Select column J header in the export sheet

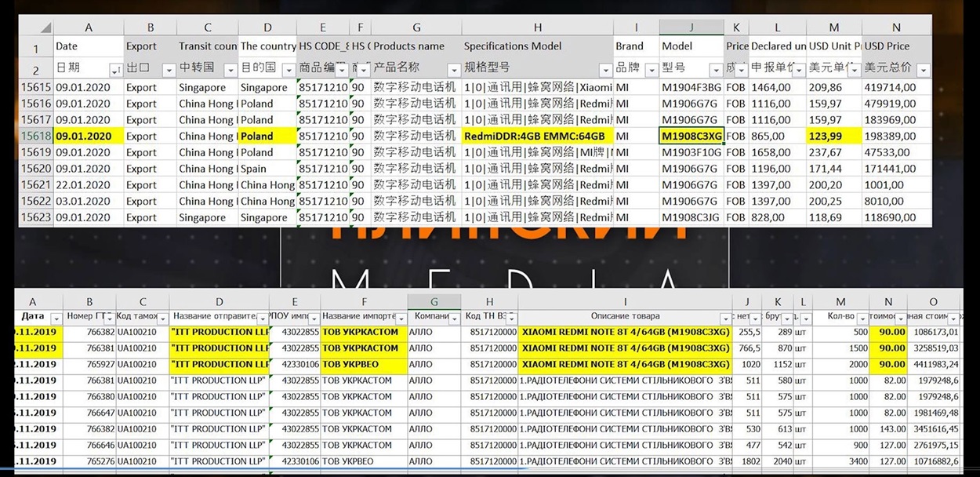pos(691,27)
